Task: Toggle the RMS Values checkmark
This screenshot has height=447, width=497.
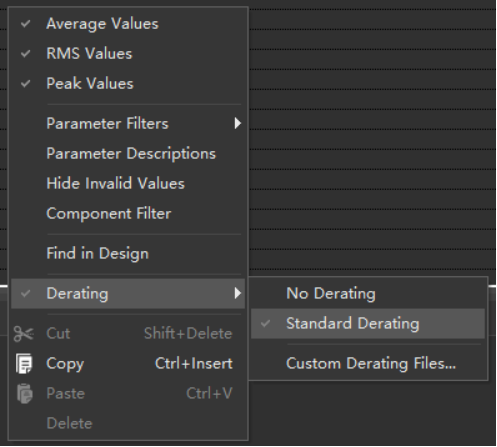Action: (x=26, y=54)
